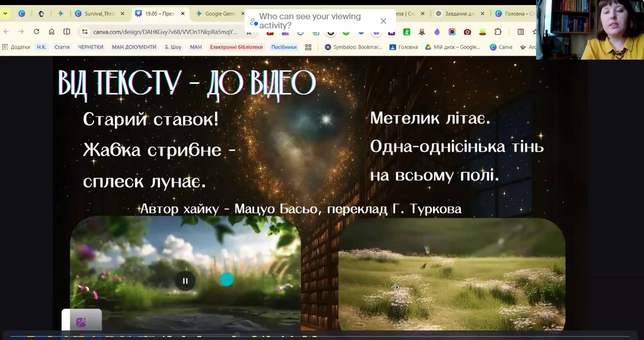Open the Посібники bookmark folder

pyautogui.click(x=284, y=47)
